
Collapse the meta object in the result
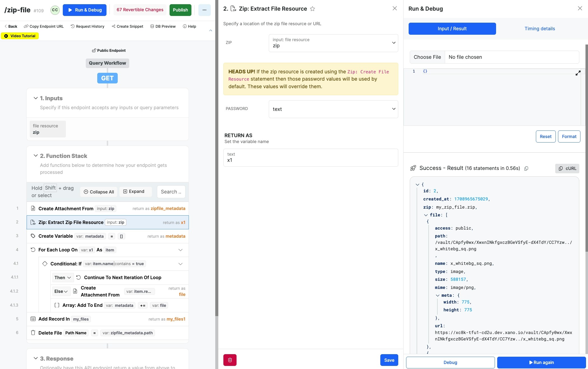(437, 295)
